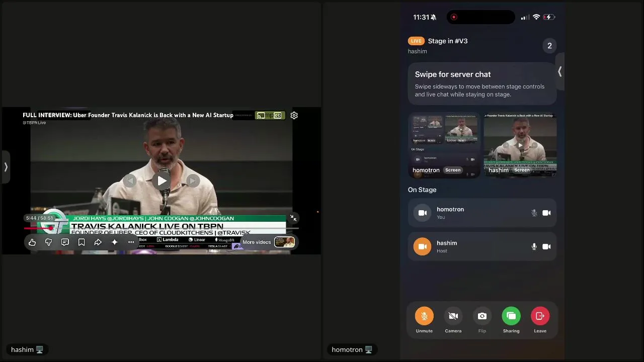Click homotron row video camera icon
This screenshot has height=362, width=644.
546,213
